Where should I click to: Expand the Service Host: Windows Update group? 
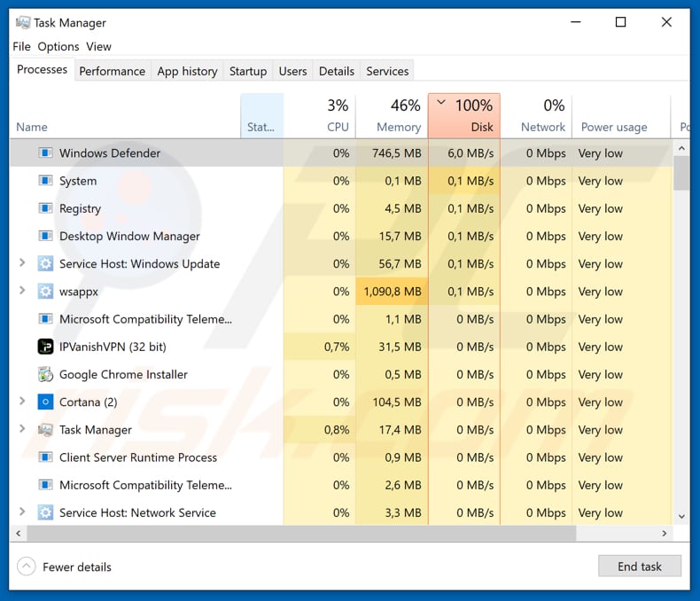22,264
